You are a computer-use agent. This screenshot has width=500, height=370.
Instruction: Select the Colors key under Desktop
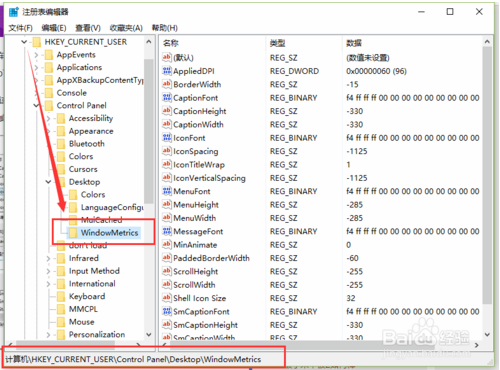[x=93, y=195]
